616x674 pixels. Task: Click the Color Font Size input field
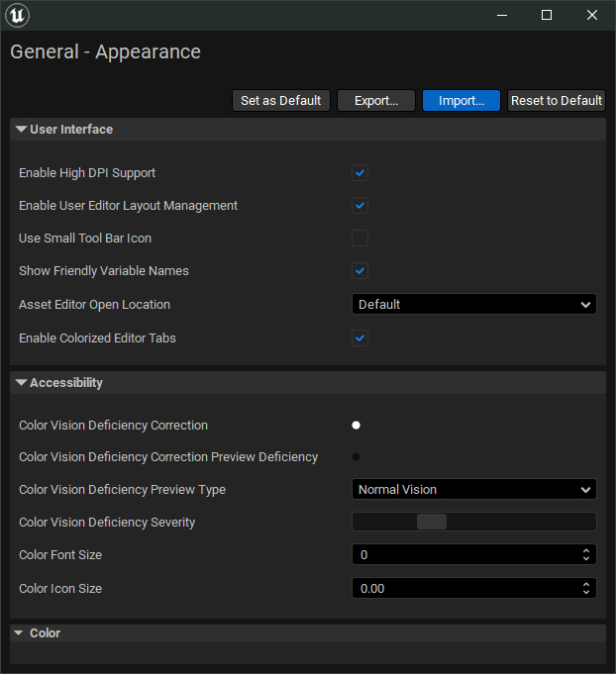pos(465,555)
